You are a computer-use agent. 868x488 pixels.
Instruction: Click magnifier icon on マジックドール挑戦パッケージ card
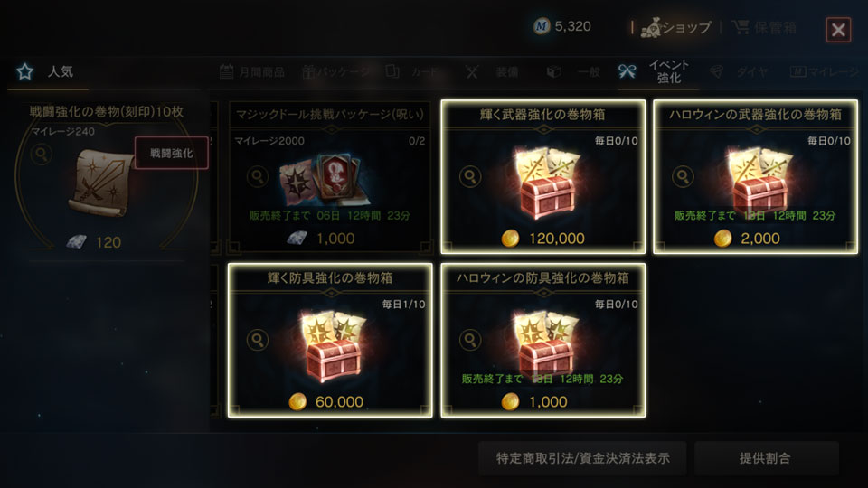coord(258,176)
